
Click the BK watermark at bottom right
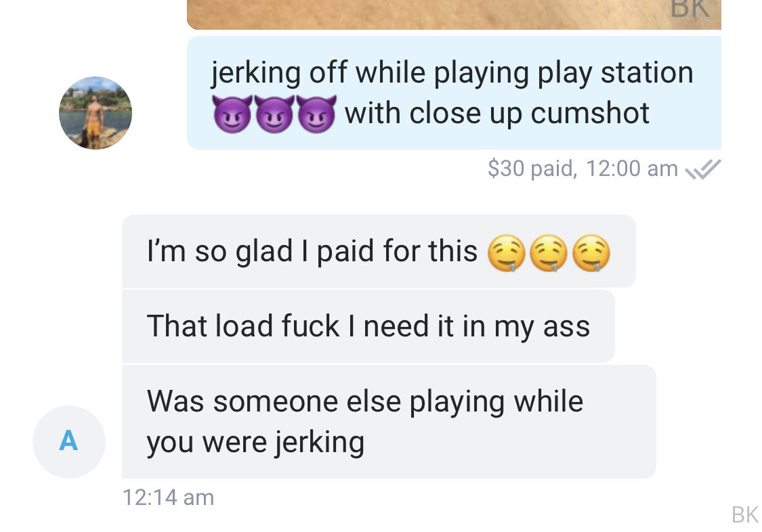745,514
